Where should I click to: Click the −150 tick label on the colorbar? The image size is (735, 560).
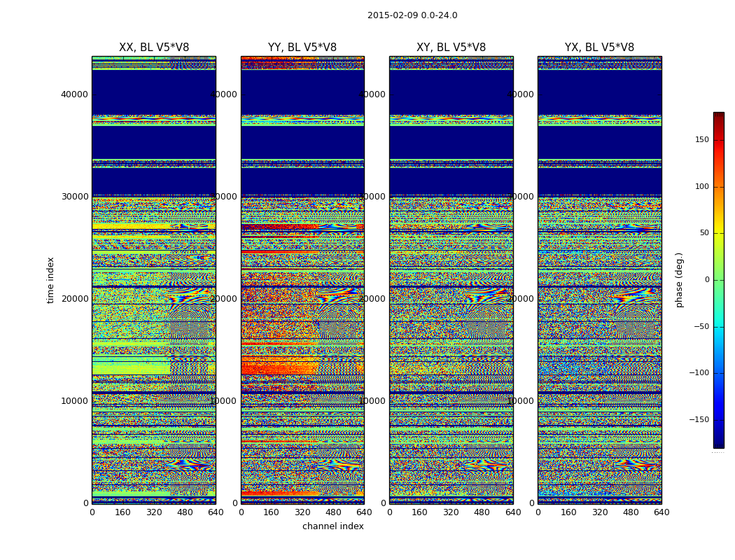[700, 420]
